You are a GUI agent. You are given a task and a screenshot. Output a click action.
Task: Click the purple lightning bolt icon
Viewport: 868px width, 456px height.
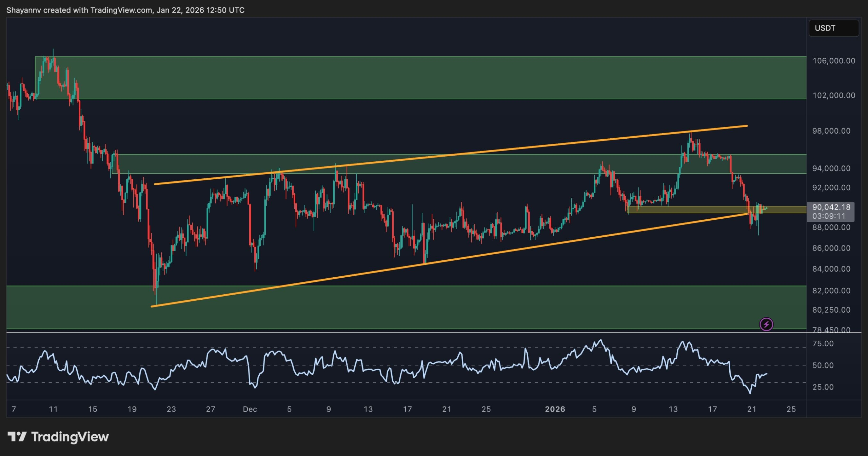pyautogui.click(x=766, y=324)
